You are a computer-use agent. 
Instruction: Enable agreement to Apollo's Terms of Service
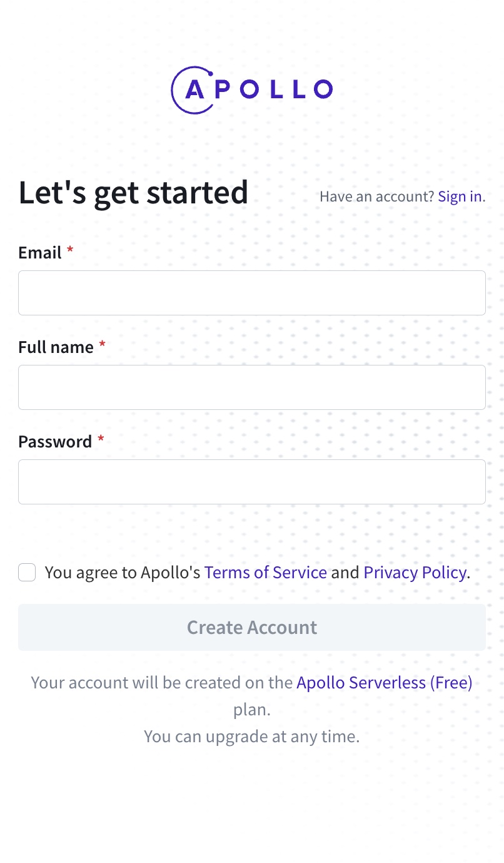click(x=27, y=572)
